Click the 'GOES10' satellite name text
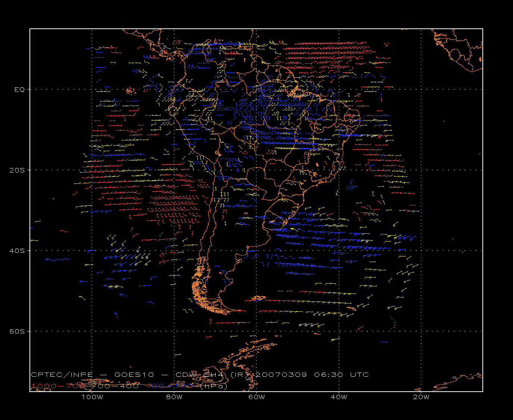Viewport: 513px width, 420px height. click(134, 374)
